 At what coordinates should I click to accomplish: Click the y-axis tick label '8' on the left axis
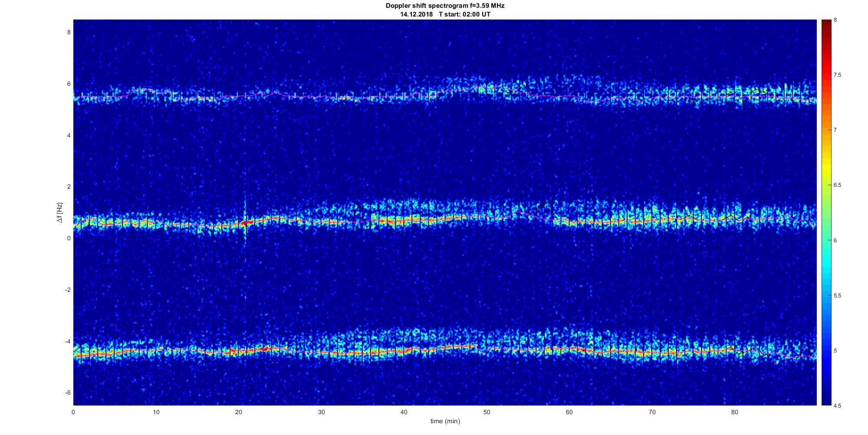(x=68, y=32)
